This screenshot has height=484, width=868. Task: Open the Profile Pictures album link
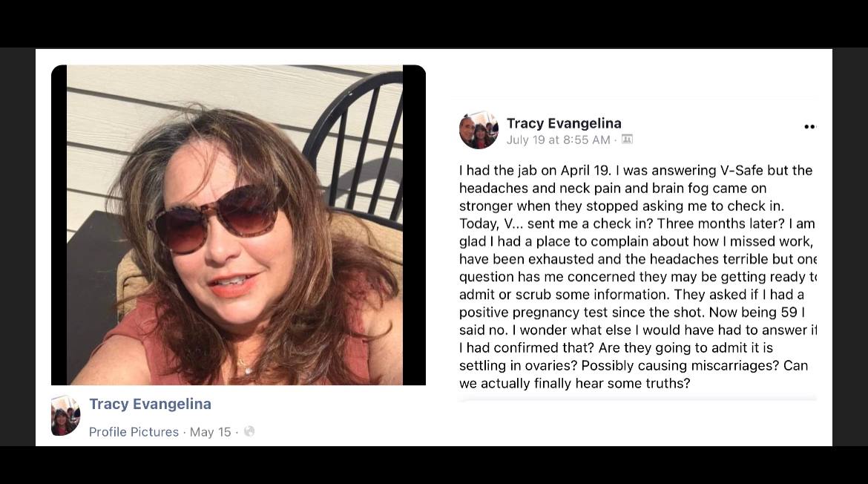click(x=134, y=432)
